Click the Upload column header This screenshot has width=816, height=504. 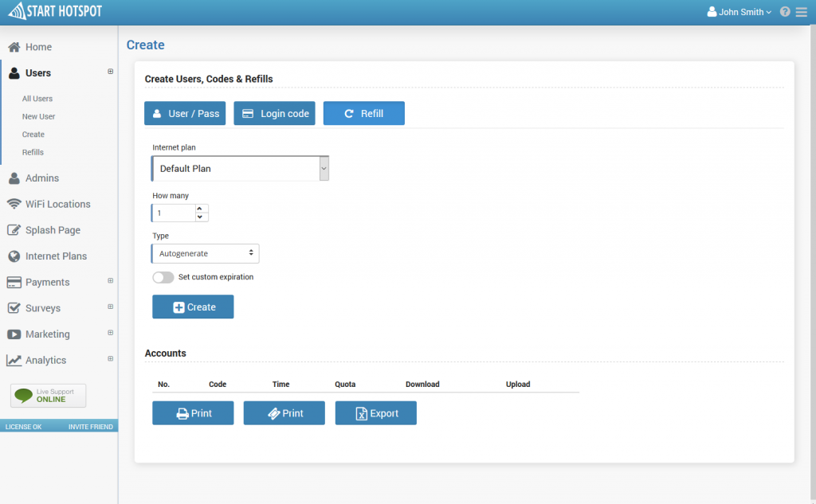518,385
